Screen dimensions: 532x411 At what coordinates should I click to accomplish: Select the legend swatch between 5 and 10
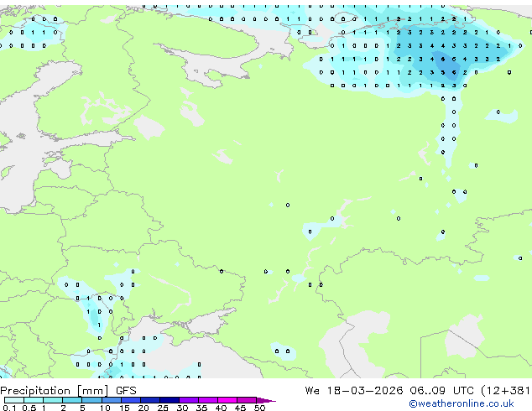[x=91, y=400]
